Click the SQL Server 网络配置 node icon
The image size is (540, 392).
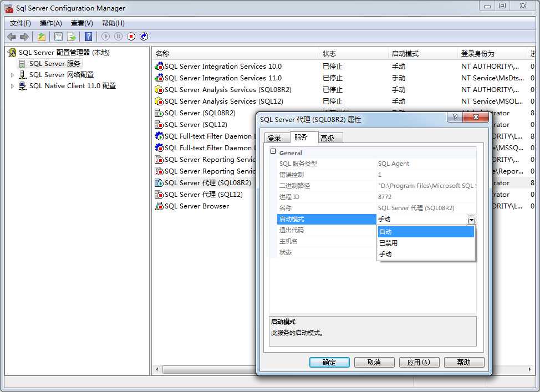click(x=22, y=75)
